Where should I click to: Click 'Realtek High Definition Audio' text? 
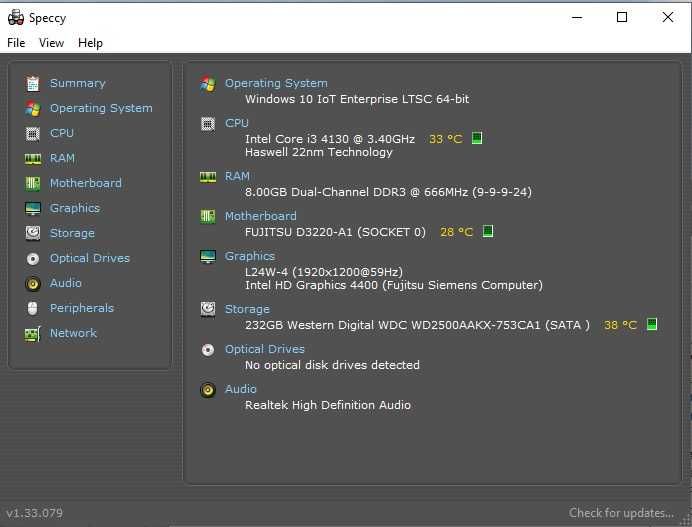[x=328, y=405]
